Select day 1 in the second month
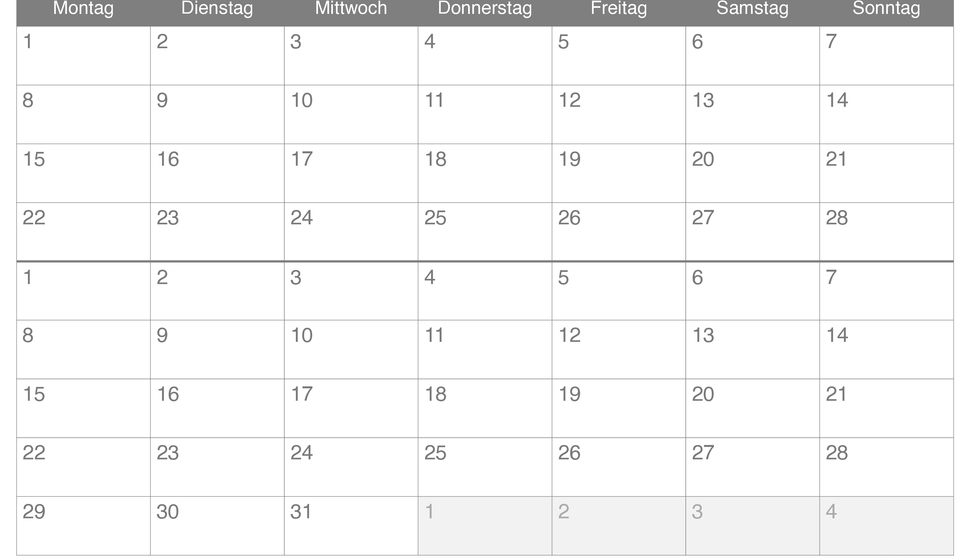 [x=84, y=291]
